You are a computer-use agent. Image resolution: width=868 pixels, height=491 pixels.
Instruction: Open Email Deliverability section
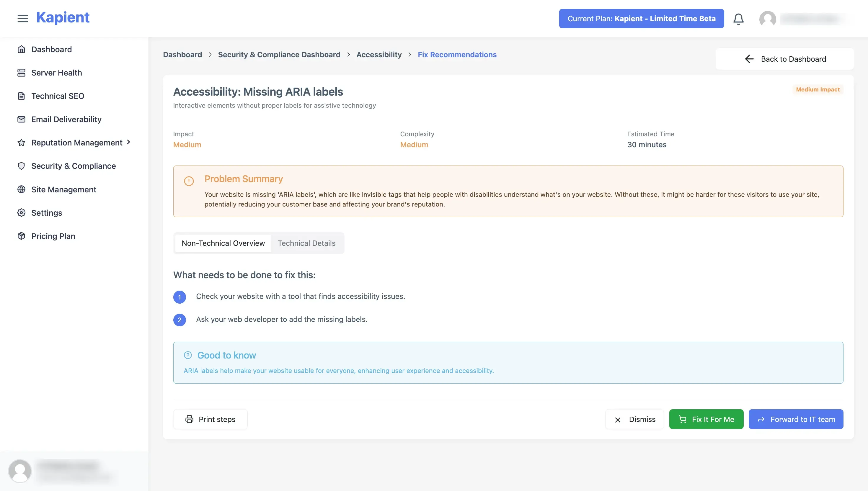click(66, 119)
